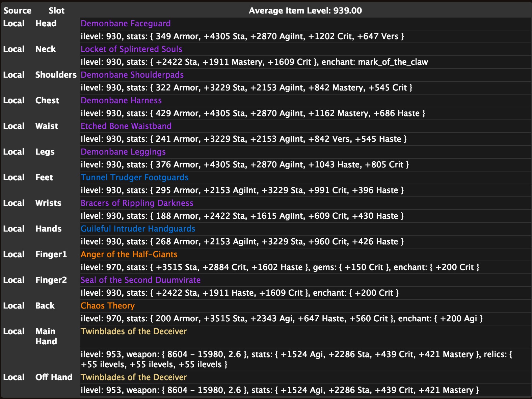Select the Waist slot label

click(x=47, y=126)
